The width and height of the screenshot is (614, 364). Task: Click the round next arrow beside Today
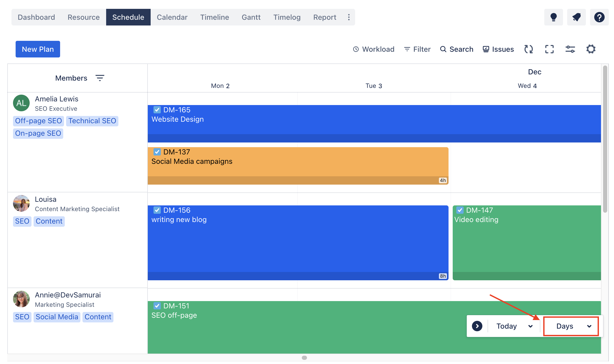tap(477, 326)
